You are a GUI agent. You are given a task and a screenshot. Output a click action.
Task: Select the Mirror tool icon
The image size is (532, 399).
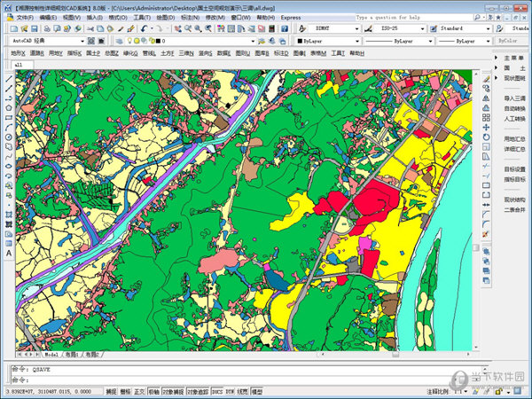coord(486,97)
